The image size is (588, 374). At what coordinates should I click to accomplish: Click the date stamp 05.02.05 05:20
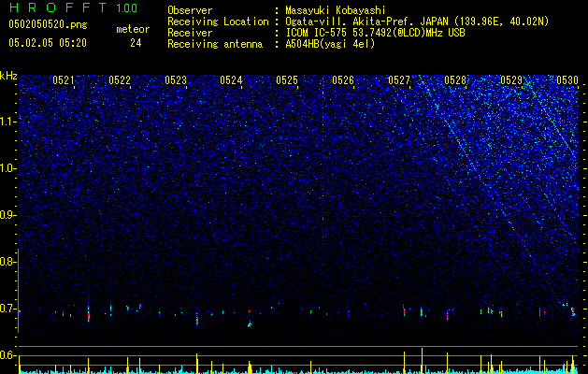pyautogui.click(x=48, y=43)
